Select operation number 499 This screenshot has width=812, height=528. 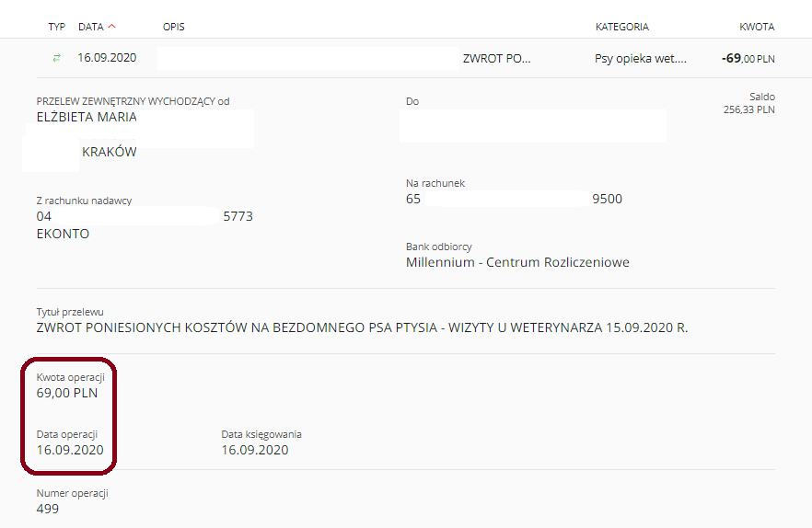pyautogui.click(x=48, y=509)
